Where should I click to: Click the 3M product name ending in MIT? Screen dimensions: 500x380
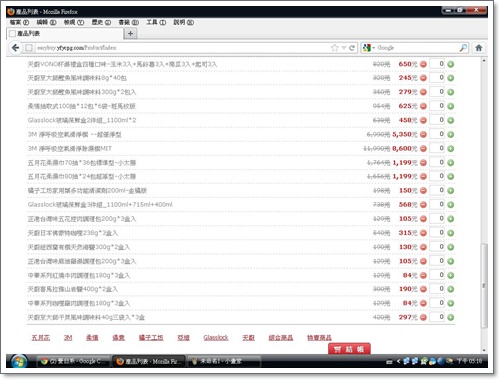click(70, 149)
